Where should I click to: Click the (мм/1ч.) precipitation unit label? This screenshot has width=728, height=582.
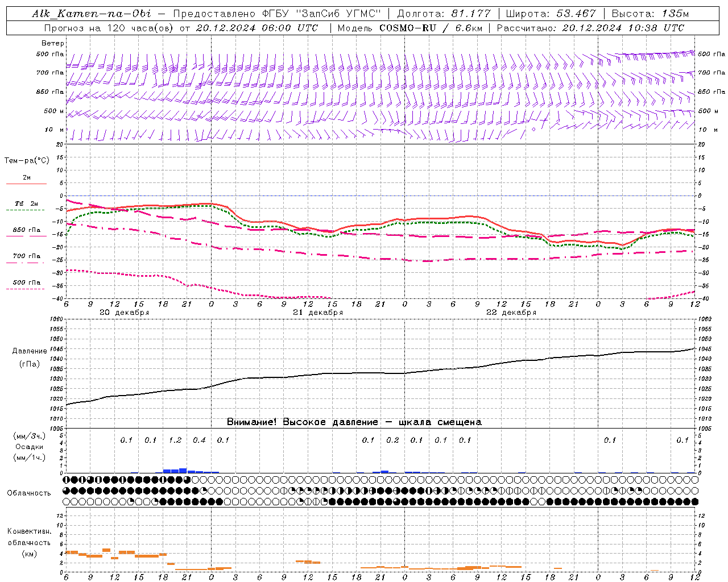point(30,458)
